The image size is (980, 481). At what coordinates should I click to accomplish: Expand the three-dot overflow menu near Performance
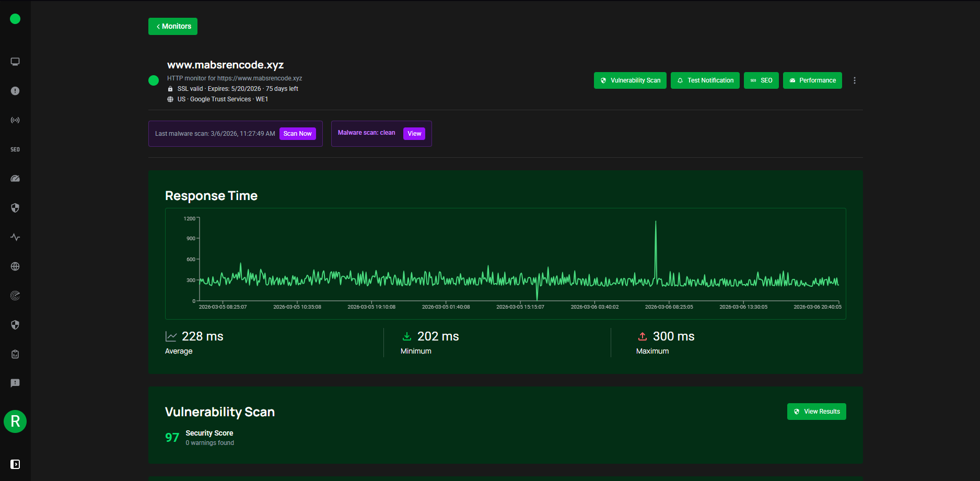coord(855,80)
